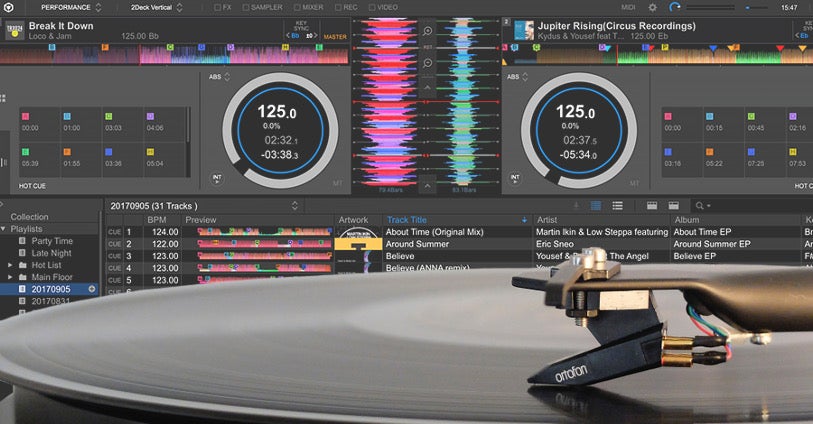Image resolution: width=813 pixels, height=424 pixels.
Task: Click deck 1 INT playback mode icon
Action: pos(217,178)
